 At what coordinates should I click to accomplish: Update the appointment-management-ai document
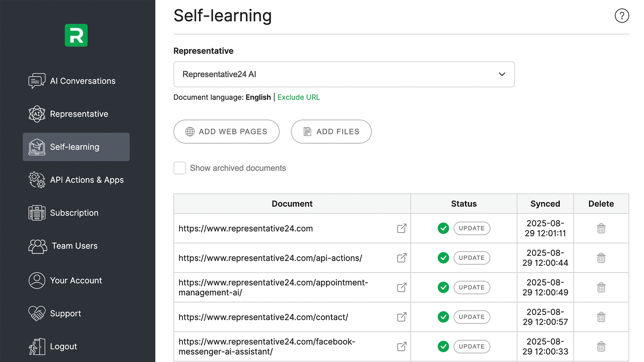click(x=472, y=287)
